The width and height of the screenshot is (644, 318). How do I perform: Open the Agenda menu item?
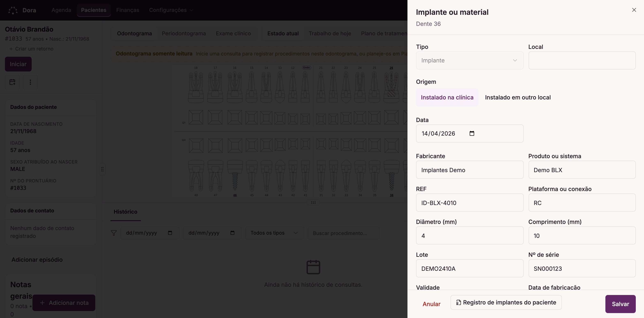61,10
